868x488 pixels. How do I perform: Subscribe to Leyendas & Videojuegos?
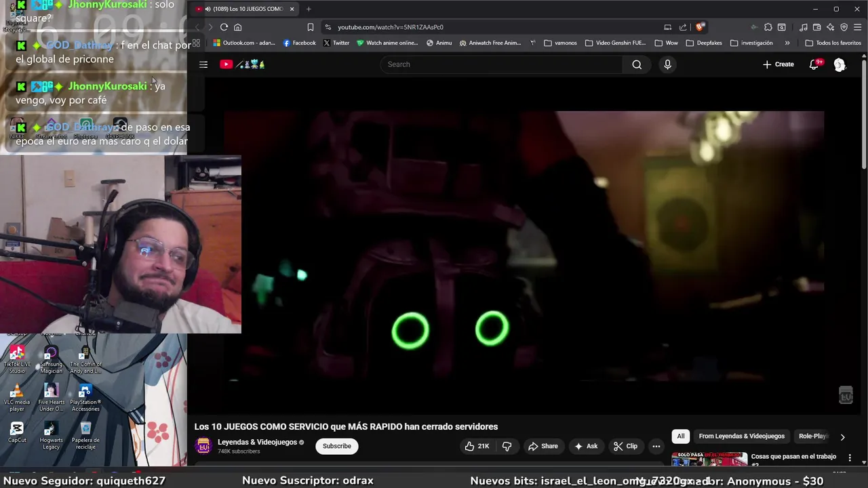click(x=337, y=446)
